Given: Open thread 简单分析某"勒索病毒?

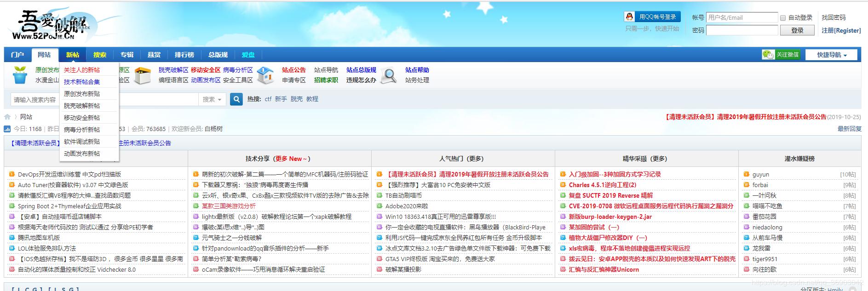Looking at the screenshot, I should point(231,259).
